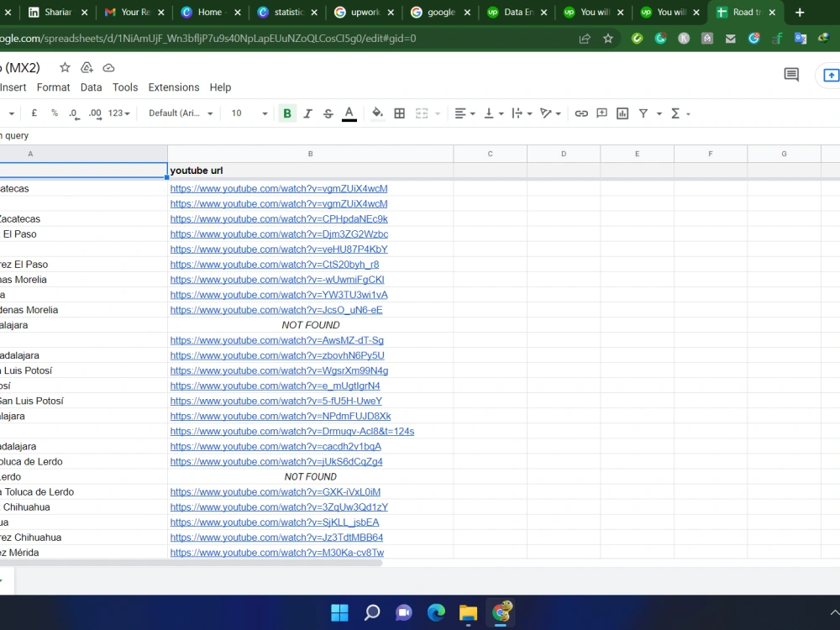
Task: Close the 'Your Re' Gmail tab
Action: point(160,12)
